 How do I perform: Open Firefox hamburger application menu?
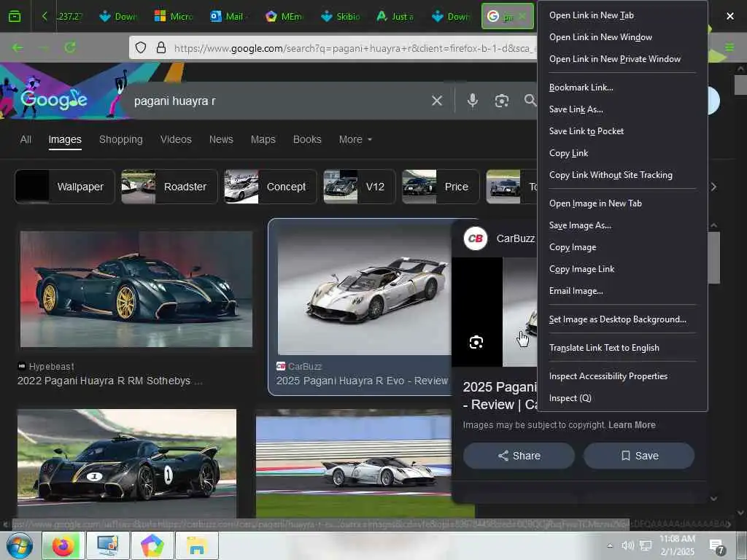click(x=729, y=47)
